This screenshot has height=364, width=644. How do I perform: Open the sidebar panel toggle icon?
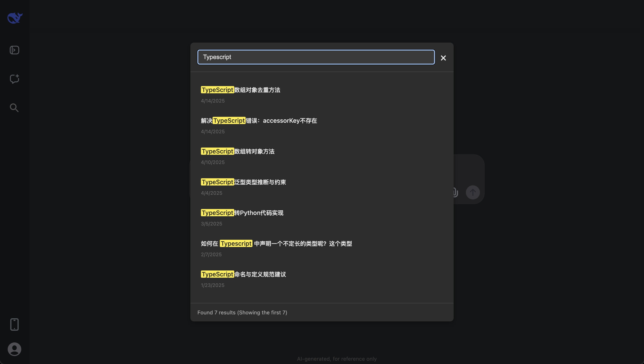pos(14,50)
